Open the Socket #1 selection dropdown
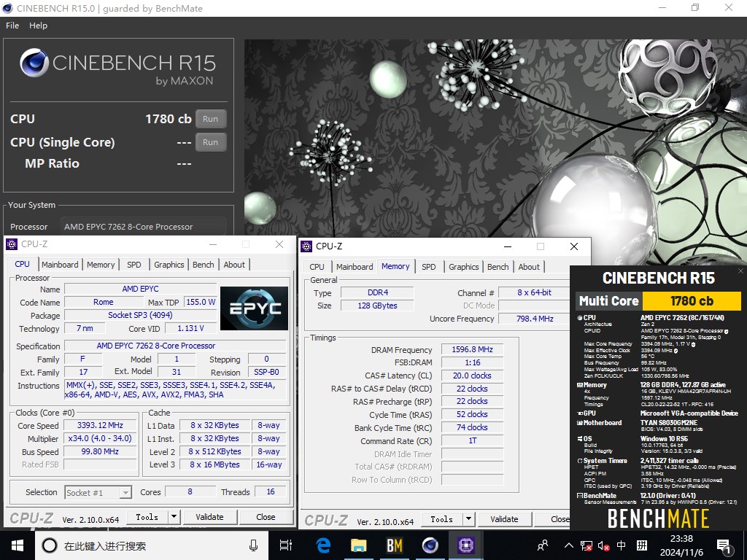This screenshot has height=560, width=747. coord(98,492)
